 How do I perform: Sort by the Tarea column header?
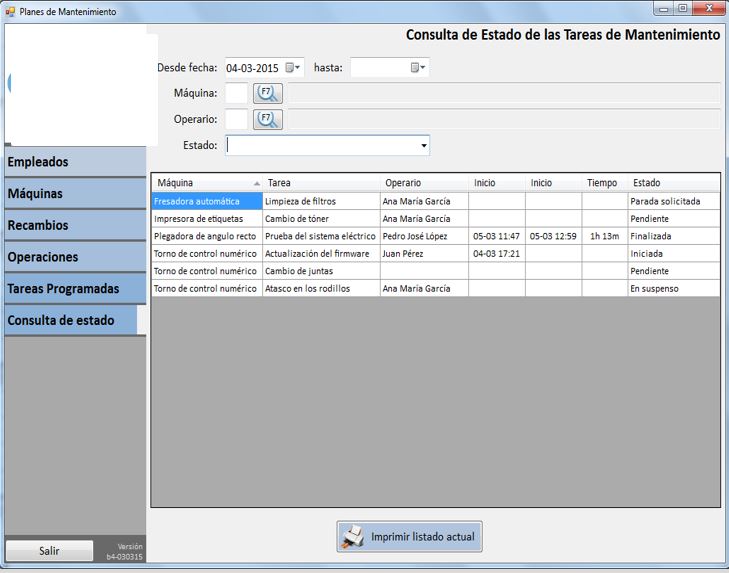(321, 183)
